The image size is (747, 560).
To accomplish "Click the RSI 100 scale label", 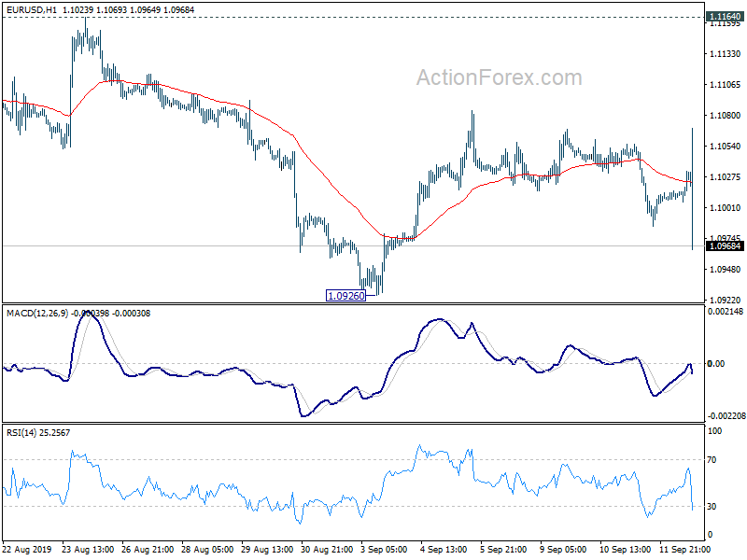I will pyautogui.click(x=715, y=431).
